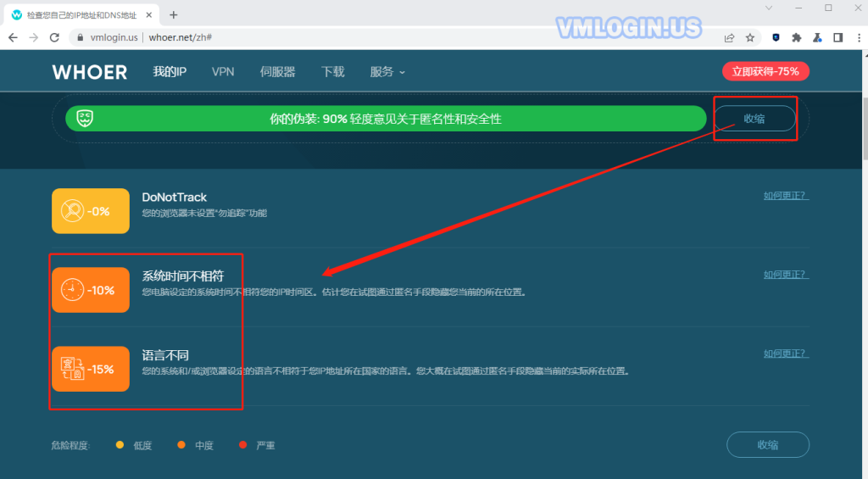Click 如何更正? link for DoNotTrack

(786, 196)
